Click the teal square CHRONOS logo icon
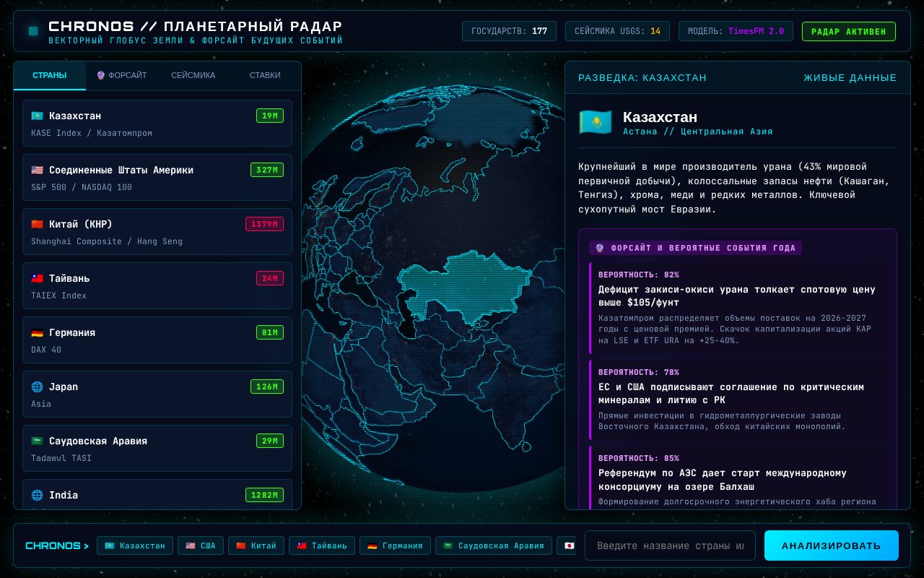The image size is (924, 578). (33, 31)
